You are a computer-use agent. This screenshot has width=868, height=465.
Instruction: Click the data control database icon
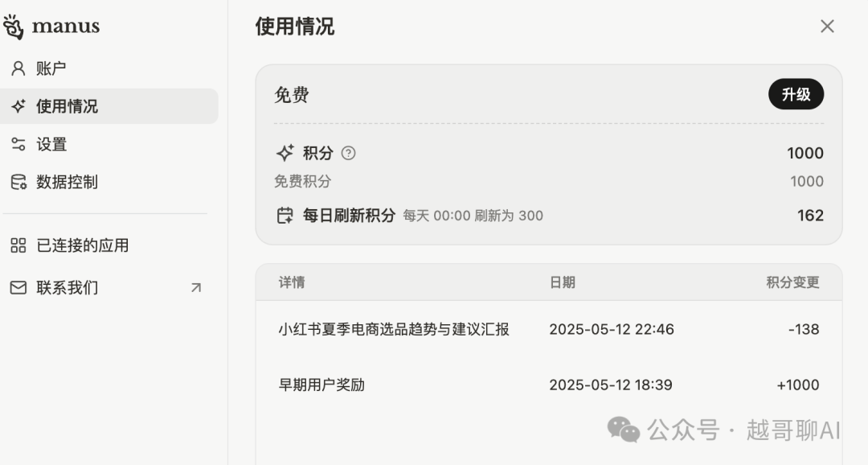(x=18, y=182)
